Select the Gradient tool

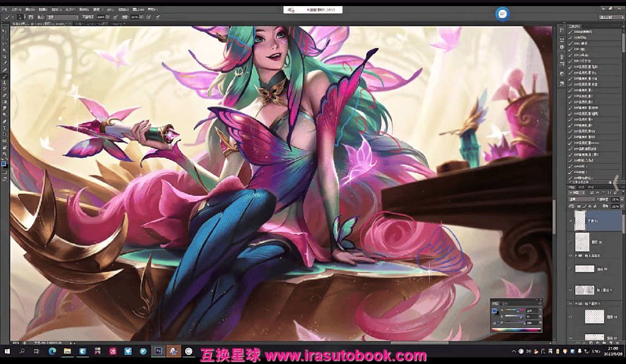(4, 101)
